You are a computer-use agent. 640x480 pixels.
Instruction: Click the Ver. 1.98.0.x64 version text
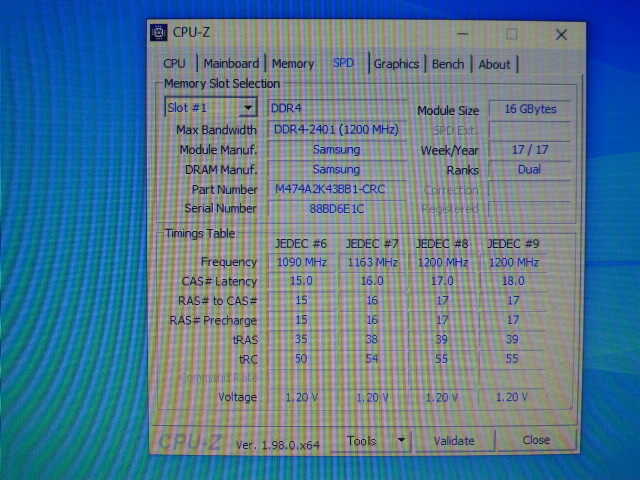[x=278, y=444]
